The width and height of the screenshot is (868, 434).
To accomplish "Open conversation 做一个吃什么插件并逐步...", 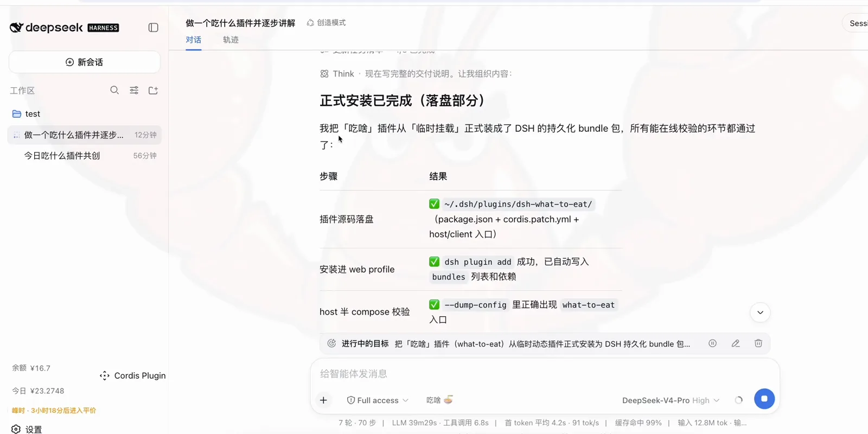I will pos(85,135).
